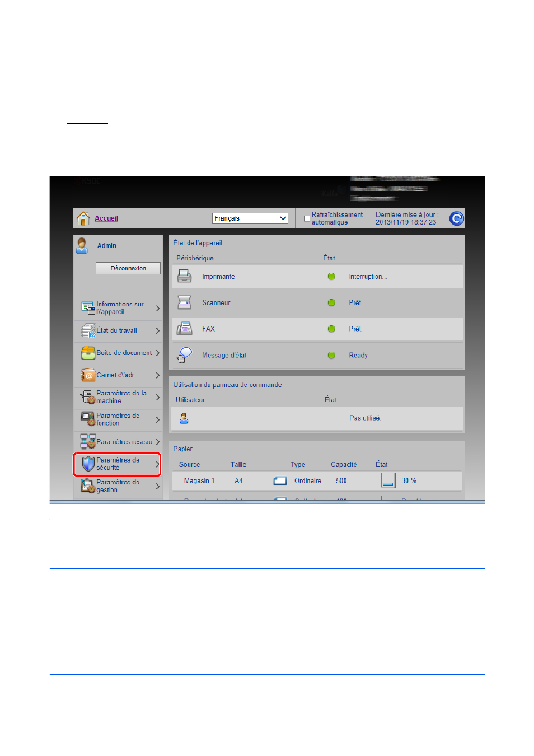Open Informations sur l'appareil menu
534x756 pixels.
pyautogui.click(x=118, y=308)
